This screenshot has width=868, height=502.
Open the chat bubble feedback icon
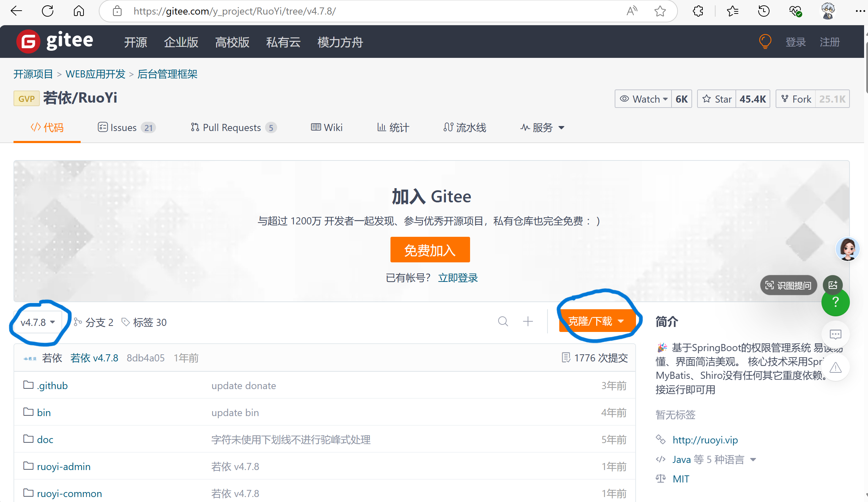coord(835,334)
